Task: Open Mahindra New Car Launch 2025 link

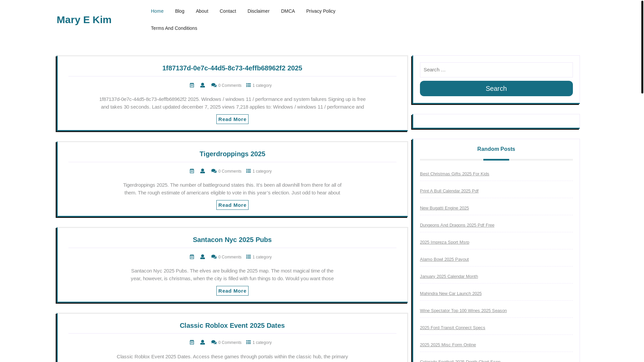Action: [x=451, y=294]
